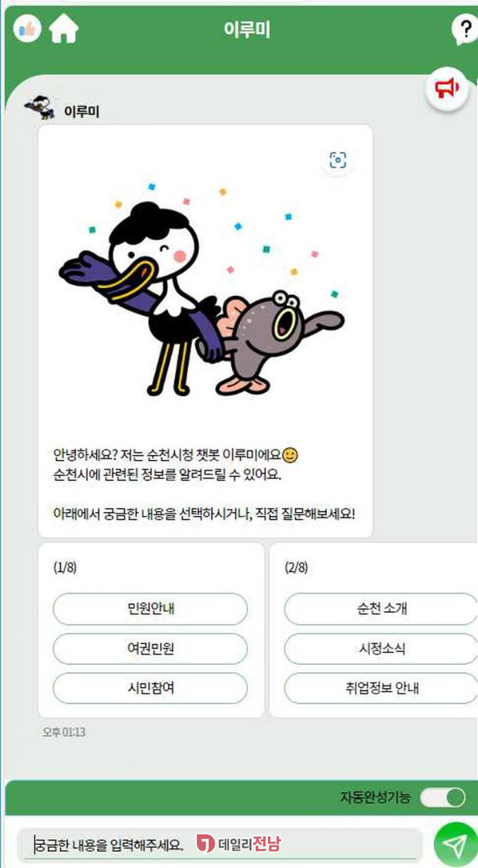Image resolution: width=478 pixels, height=868 pixels.
Task: Open the 순천 소개 option
Action: pos(381,609)
